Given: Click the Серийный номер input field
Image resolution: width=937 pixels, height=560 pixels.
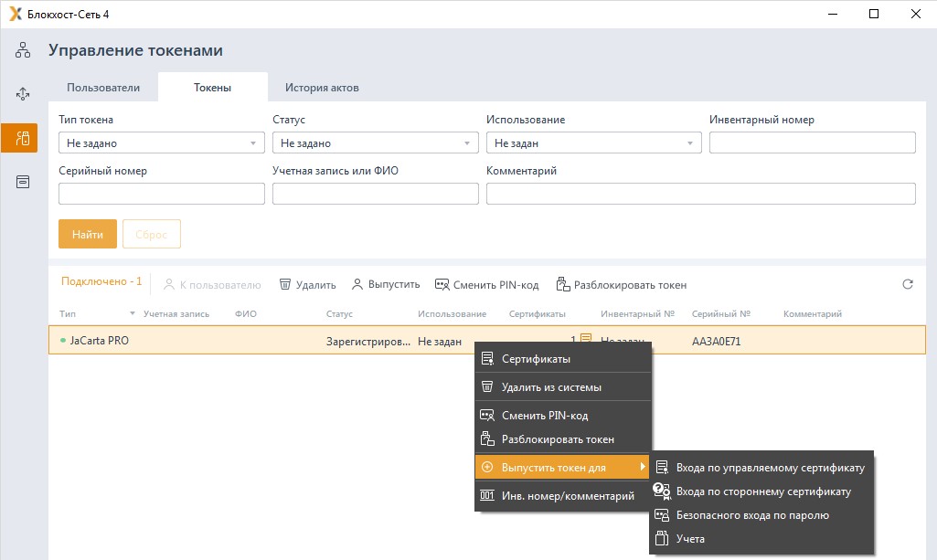Looking at the screenshot, I should tap(162, 194).
